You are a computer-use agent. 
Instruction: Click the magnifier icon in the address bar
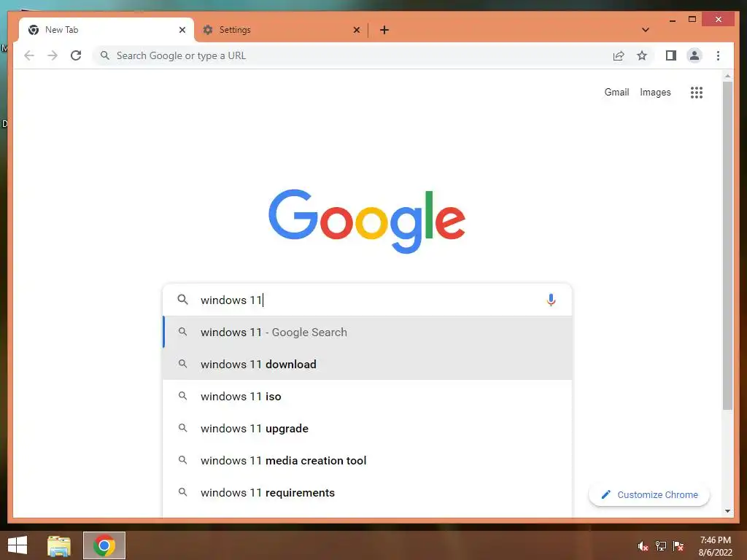pos(105,55)
